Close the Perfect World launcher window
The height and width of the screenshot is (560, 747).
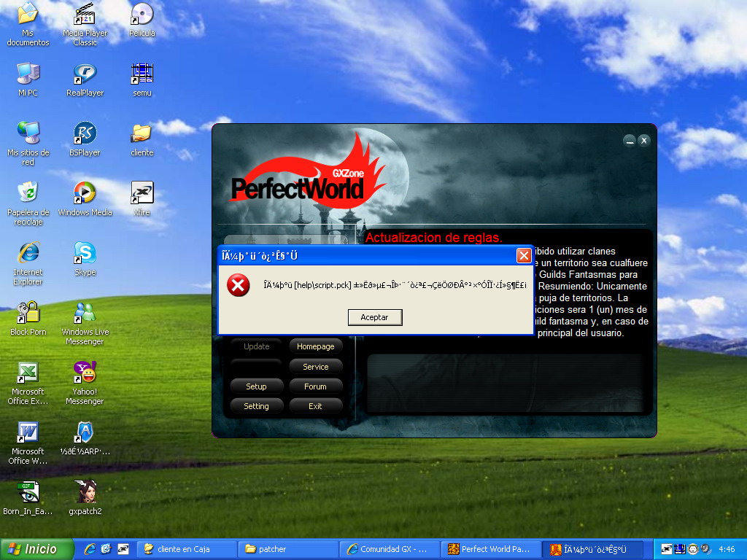[644, 141]
